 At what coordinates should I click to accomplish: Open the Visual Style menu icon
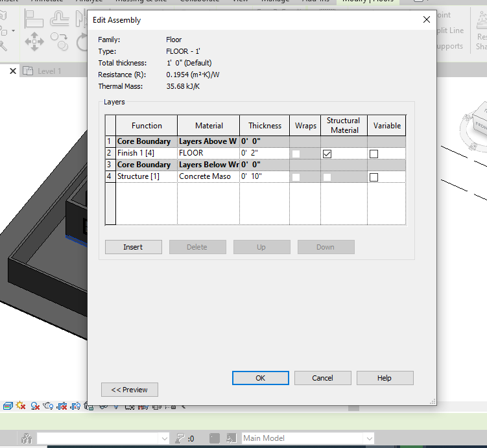point(8,406)
